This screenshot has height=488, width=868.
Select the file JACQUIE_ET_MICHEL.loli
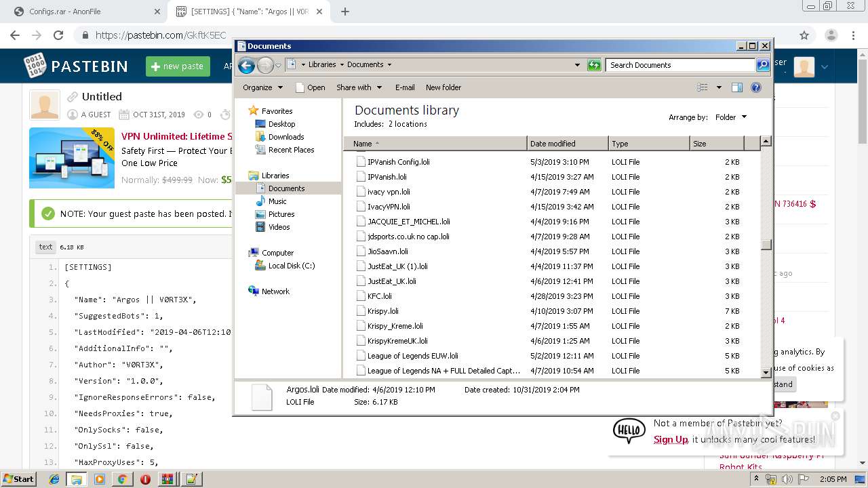click(408, 222)
